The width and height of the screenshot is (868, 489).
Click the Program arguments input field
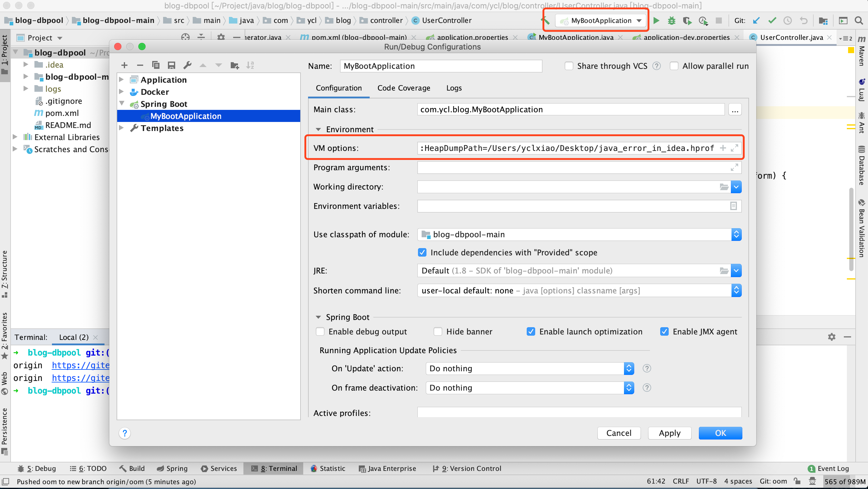click(x=573, y=168)
